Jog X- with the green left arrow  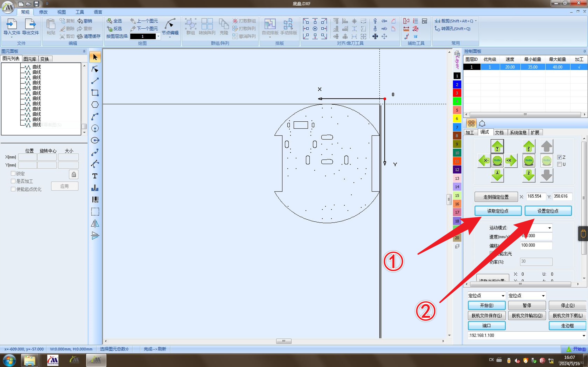[x=484, y=160]
